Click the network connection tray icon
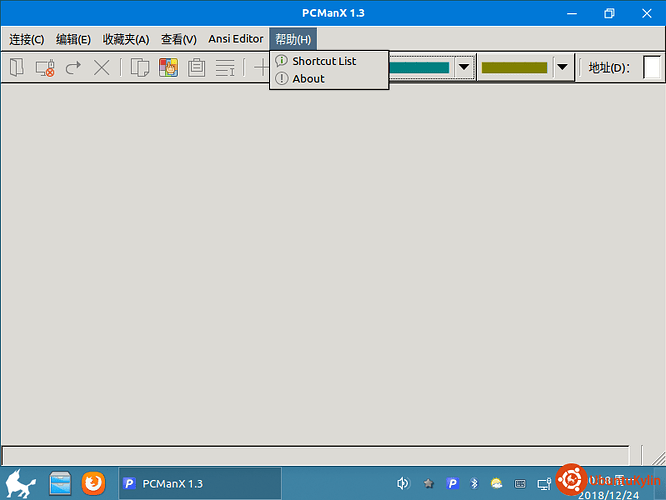Viewport: 666px width, 500px height. click(544, 483)
